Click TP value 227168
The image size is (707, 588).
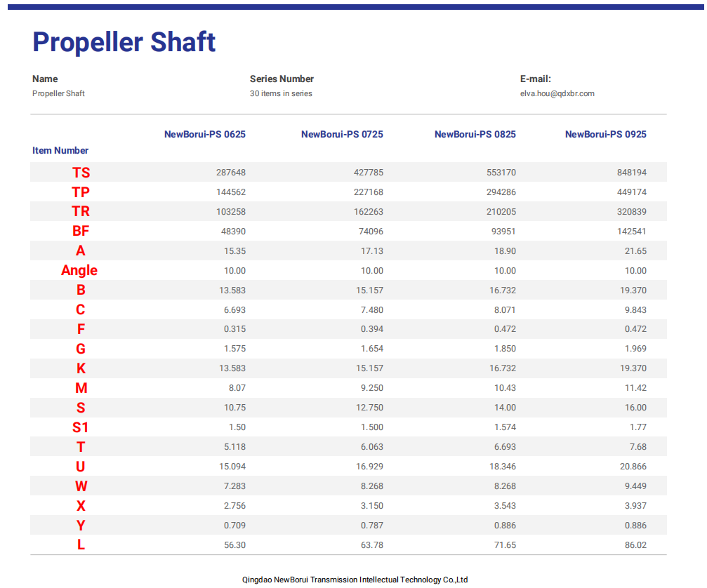coord(369,192)
